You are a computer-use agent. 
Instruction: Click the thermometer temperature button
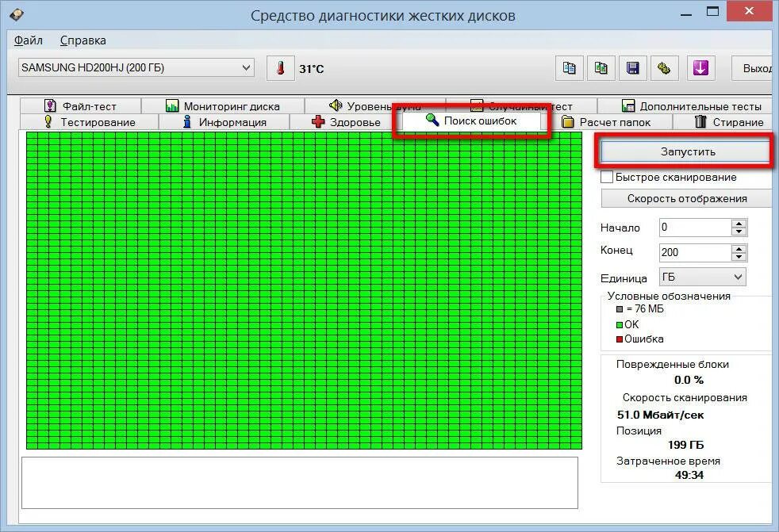[x=281, y=68]
